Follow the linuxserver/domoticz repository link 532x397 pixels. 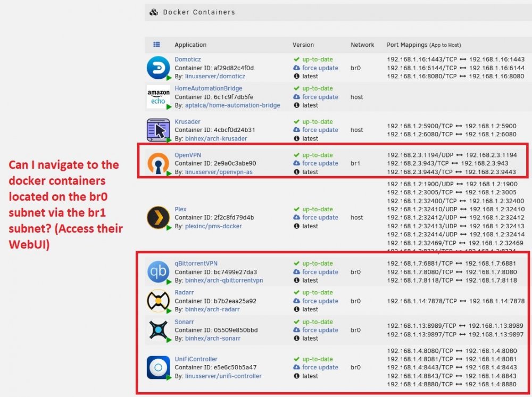(215, 76)
